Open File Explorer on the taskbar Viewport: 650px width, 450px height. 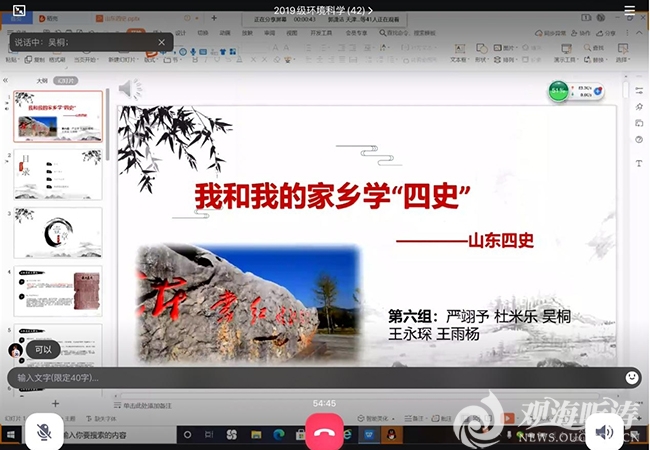point(256,435)
